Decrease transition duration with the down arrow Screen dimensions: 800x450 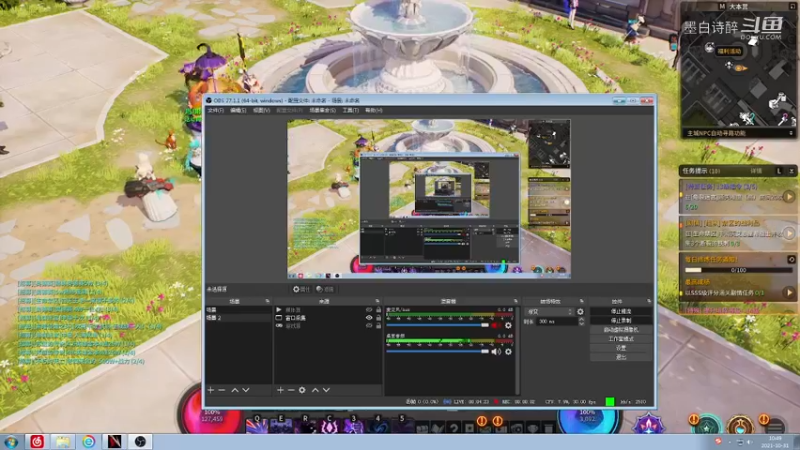(581, 323)
